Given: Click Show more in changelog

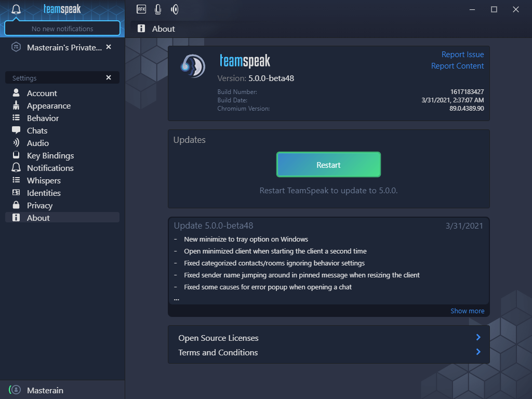Looking at the screenshot, I should [467, 311].
